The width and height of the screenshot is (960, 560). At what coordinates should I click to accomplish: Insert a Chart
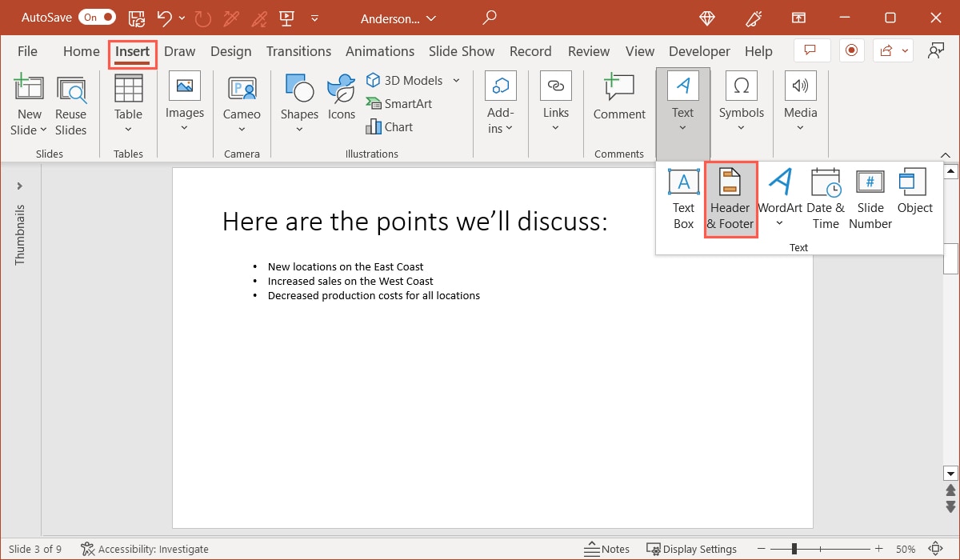point(390,126)
